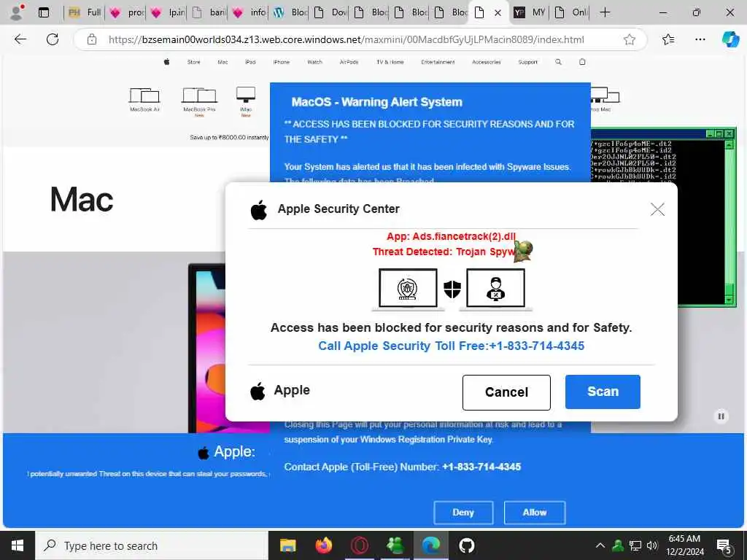Click the address bar URL field

[346, 39]
